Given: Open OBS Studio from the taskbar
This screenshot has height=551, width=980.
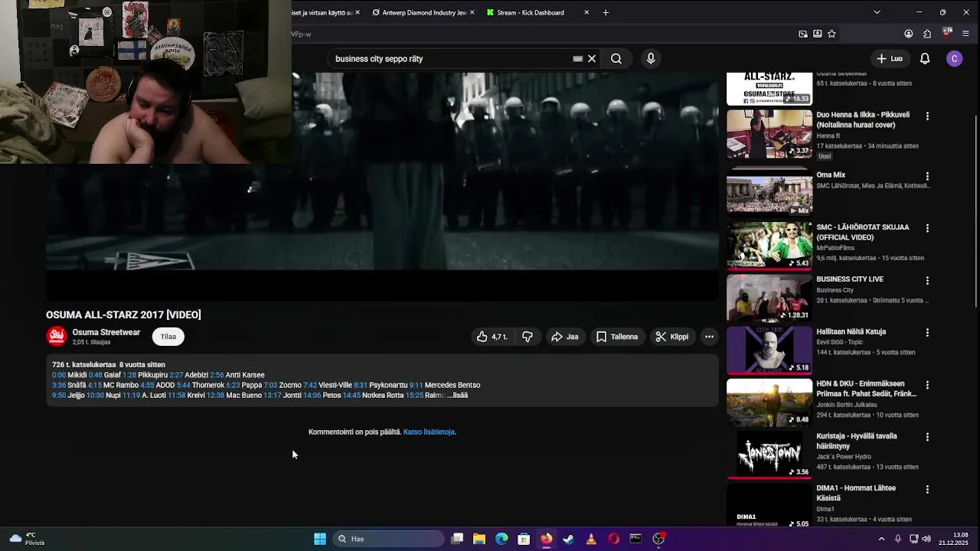Looking at the screenshot, I should [658, 539].
